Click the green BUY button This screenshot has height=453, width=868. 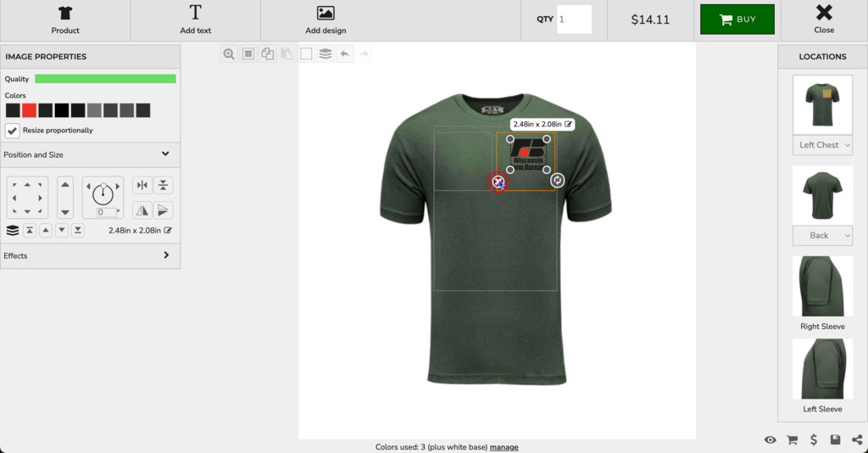[x=737, y=20]
